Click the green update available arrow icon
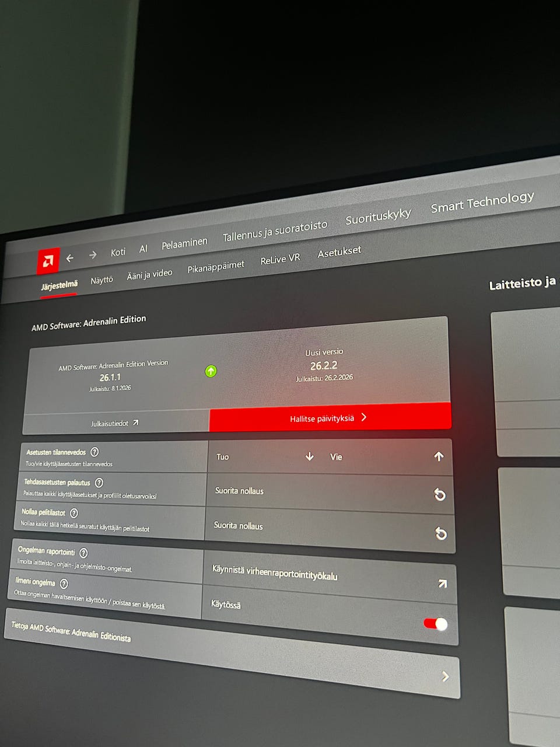 (x=211, y=371)
